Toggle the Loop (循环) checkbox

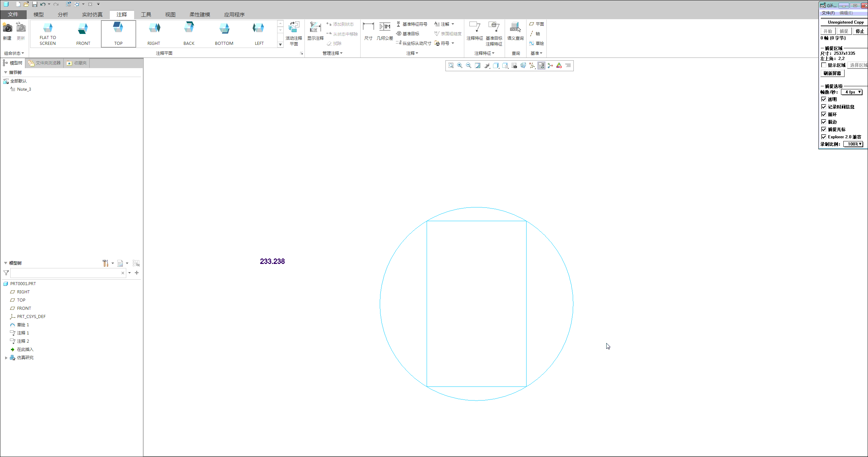point(824,114)
